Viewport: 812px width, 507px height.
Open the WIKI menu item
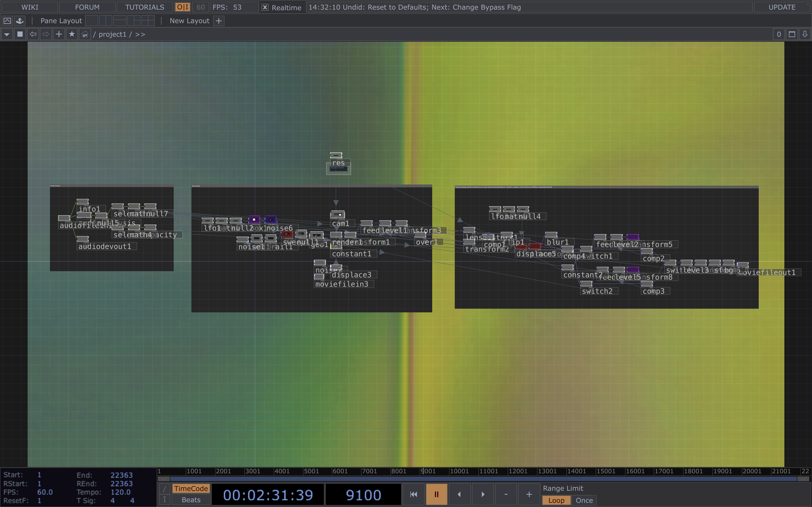click(30, 7)
